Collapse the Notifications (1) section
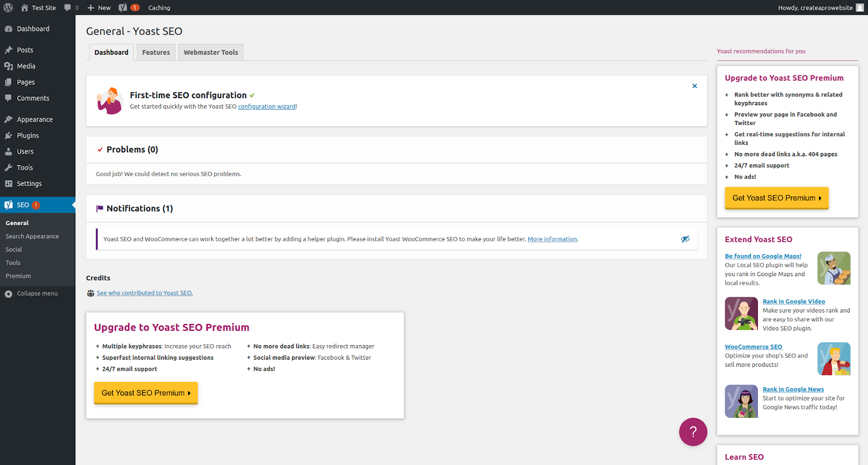The height and width of the screenshot is (465, 868). click(397, 209)
